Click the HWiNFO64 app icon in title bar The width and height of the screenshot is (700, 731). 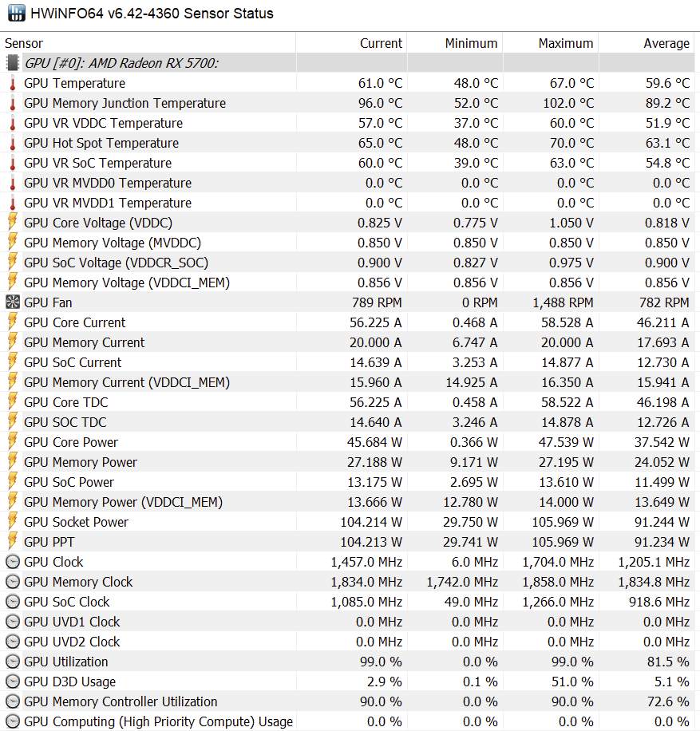[x=16, y=13]
